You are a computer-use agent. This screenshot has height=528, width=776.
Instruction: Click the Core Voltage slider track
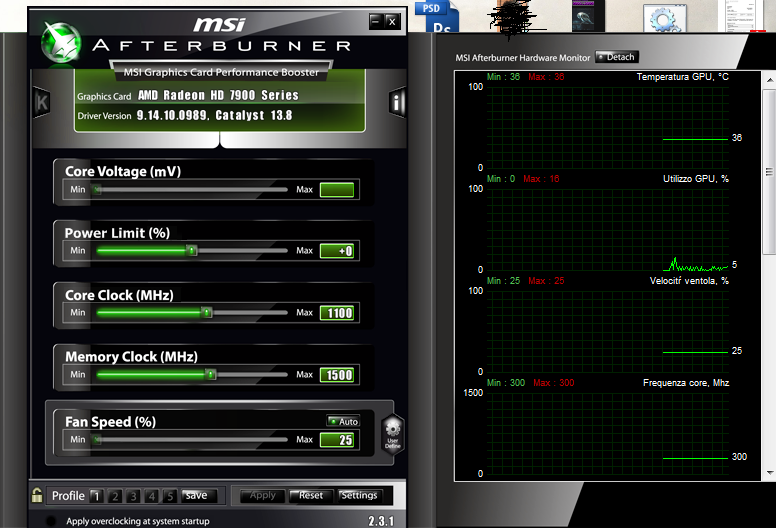point(192,190)
